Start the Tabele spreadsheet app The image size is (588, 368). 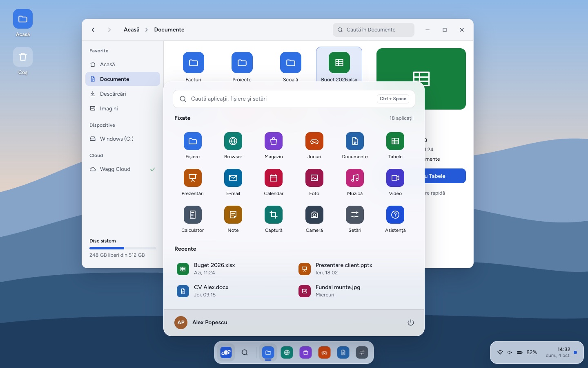(x=395, y=146)
